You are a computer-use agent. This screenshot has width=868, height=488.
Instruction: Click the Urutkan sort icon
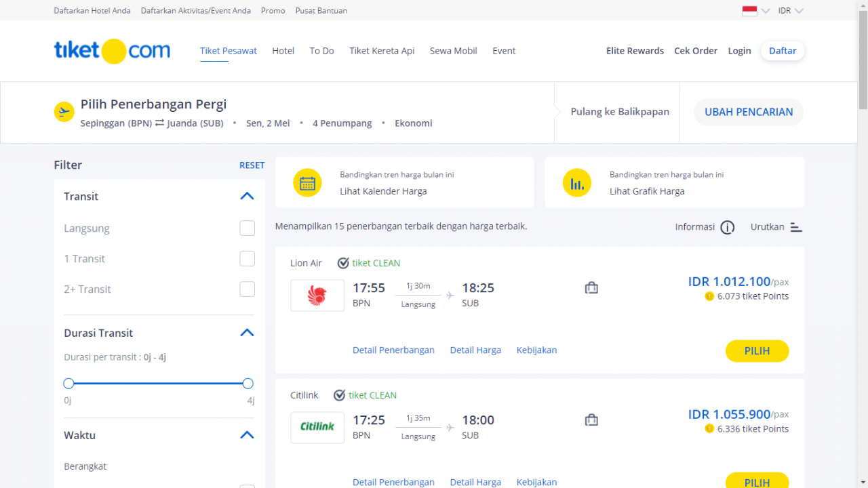[x=796, y=227]
